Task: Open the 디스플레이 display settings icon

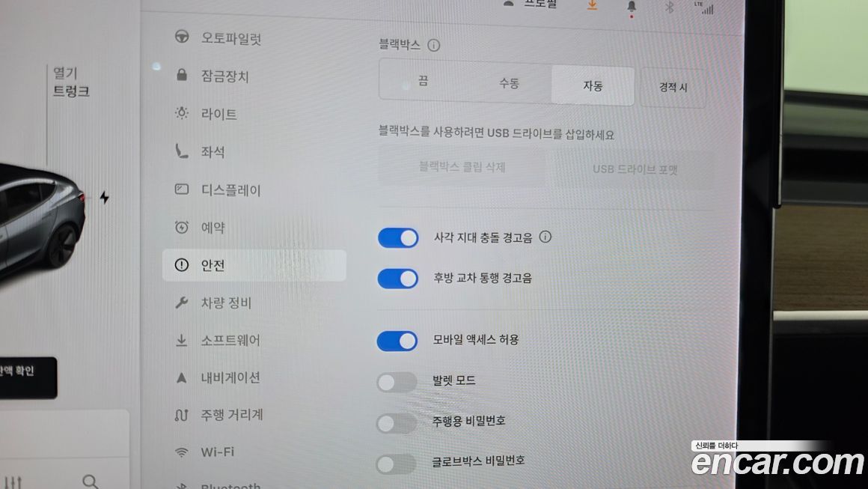Action: pyautogui.click(x=182, y=189)
